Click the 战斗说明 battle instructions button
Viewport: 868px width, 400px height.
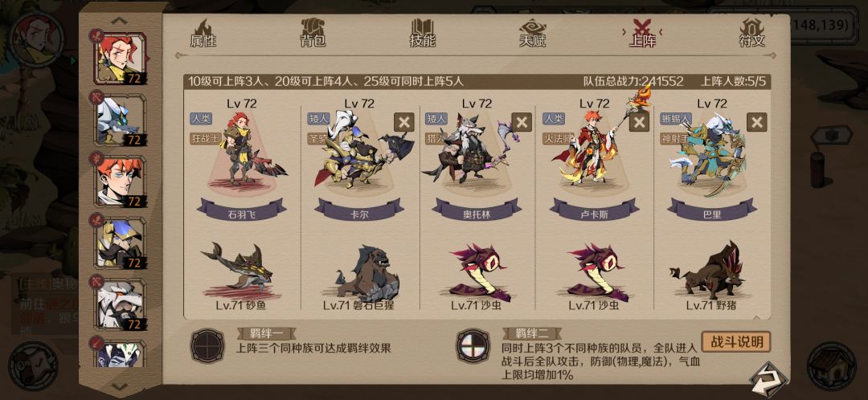pyautogui.click(x=735, y=342)
